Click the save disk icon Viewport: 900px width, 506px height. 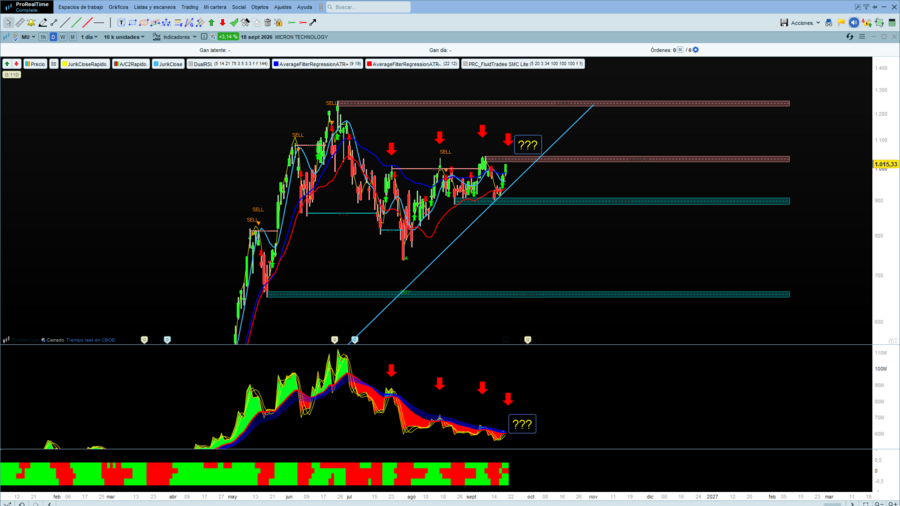click(x=784, y=23)
